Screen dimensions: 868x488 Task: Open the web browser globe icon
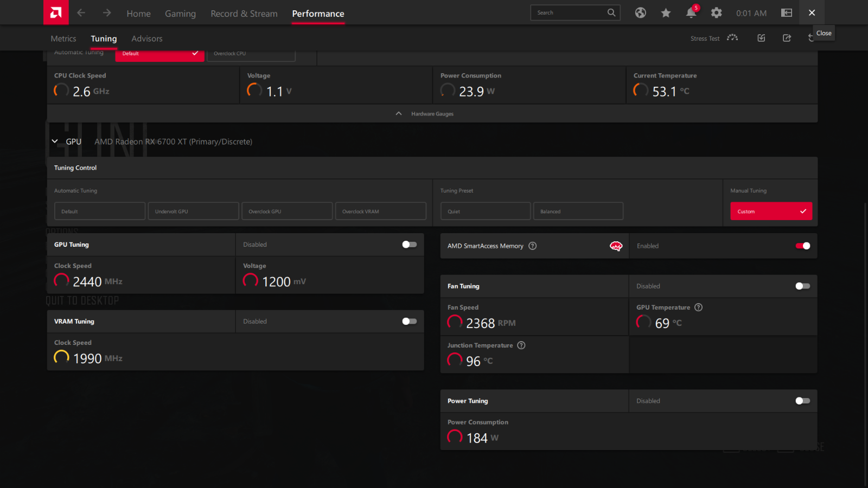(x=641, y=12)
